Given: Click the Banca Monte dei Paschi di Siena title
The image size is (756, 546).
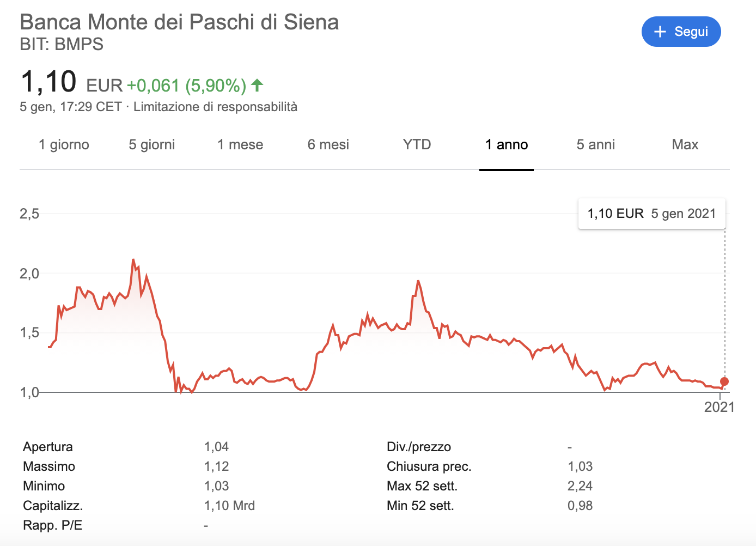Looking at the screenshot, I should pos(179,22).
